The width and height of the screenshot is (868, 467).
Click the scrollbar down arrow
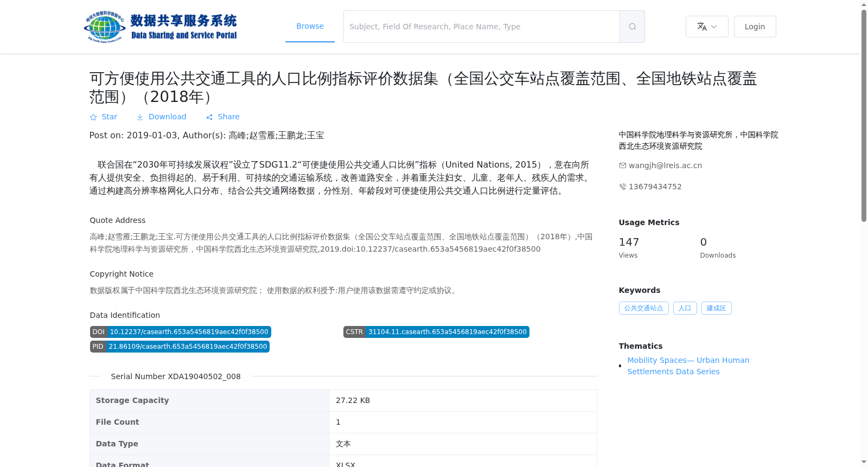[864, 463]
